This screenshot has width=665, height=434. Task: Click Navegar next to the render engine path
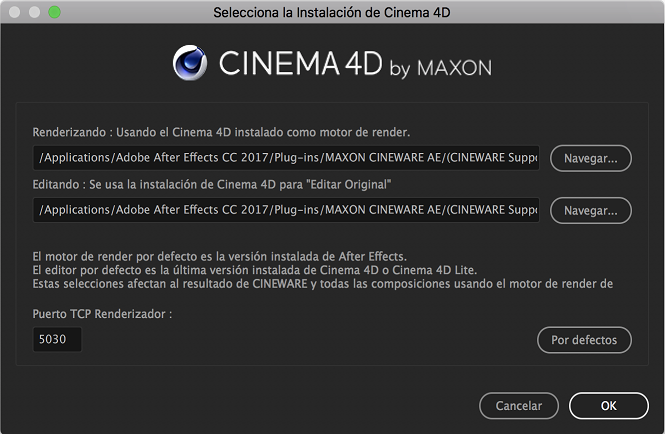pyautogui.click(x=590, y=158)
